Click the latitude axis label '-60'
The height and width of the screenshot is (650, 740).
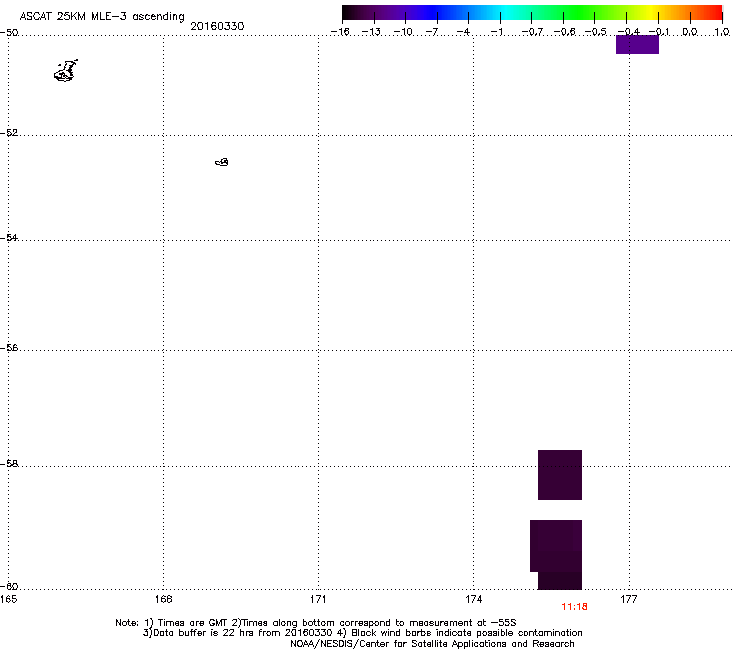click(x=9, y=586)
